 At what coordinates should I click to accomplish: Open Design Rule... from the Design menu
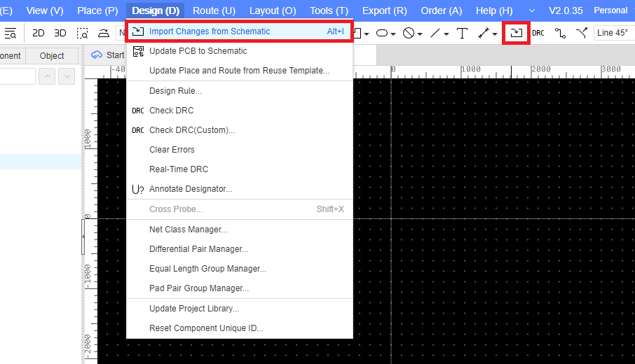[x=175, y=91]
